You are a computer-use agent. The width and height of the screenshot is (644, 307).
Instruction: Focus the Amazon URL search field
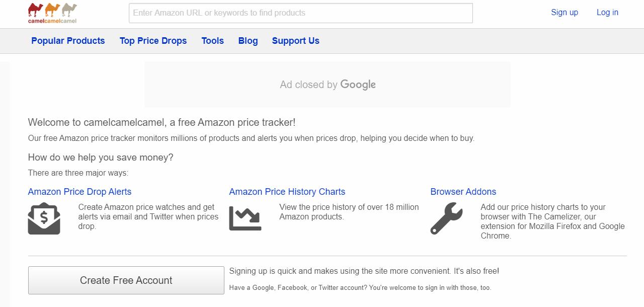pos(300,13)
